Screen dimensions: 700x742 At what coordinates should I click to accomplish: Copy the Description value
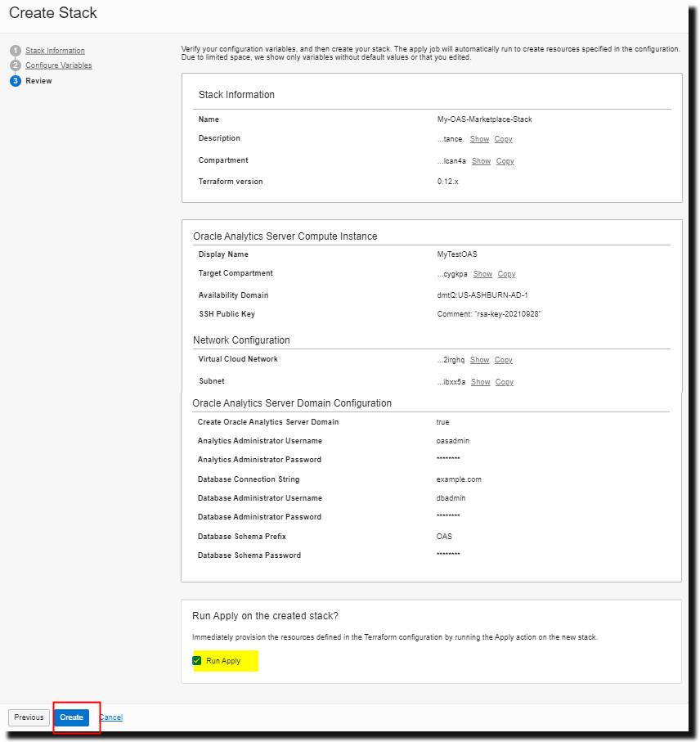click(503, 139)
